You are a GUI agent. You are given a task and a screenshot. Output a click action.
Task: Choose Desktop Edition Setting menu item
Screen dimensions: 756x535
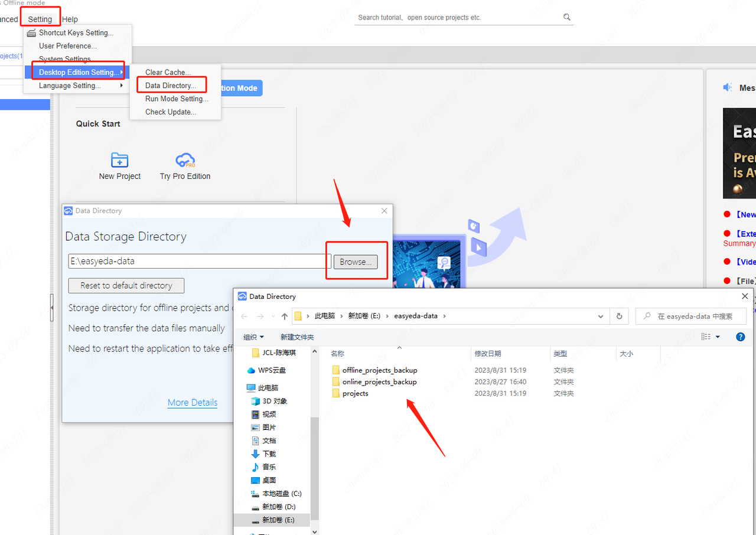click(77, 72)
